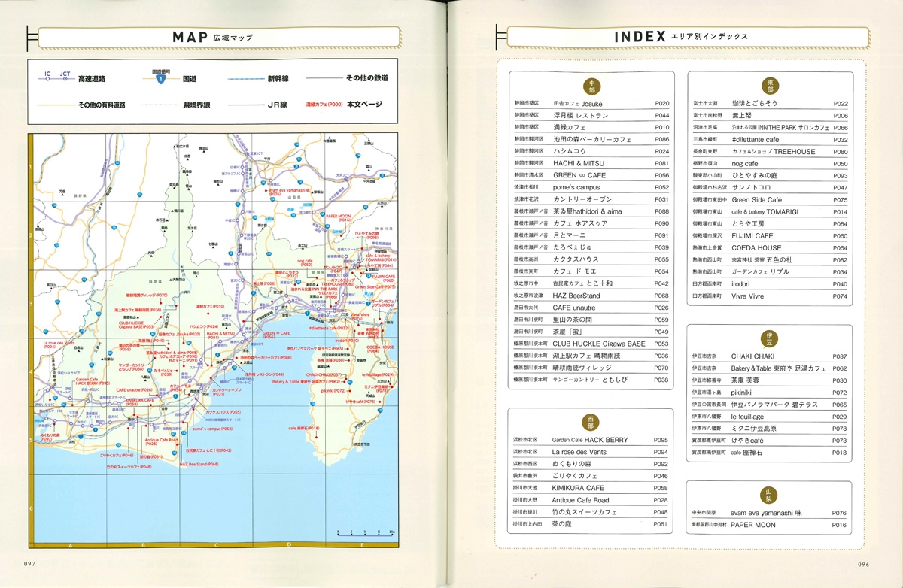Select the 'INDEX エリア別インデックス' page heading
This screenshot has width=903, height=588.
coord(681,36)
